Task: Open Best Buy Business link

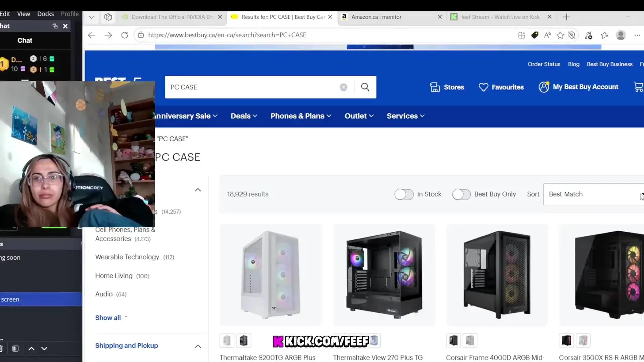Action: [x=609, y=64]
